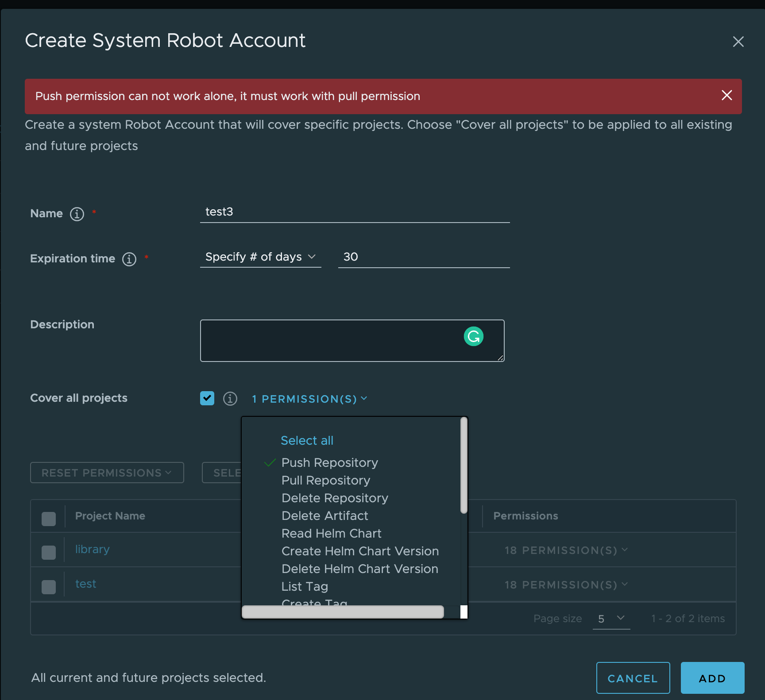The image size is (765, 700).
Task: Click the green checkmark beside Push Repository
Action: pos(270,463)
